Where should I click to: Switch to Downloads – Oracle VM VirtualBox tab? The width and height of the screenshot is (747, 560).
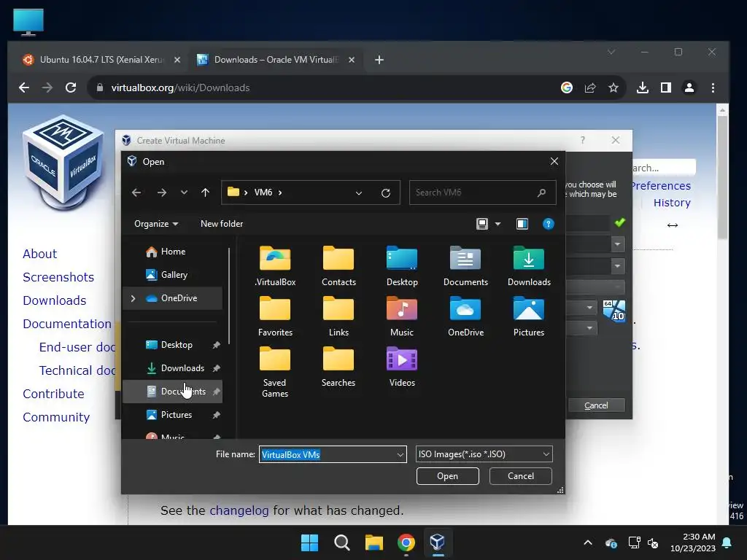(x=276, y=60)
